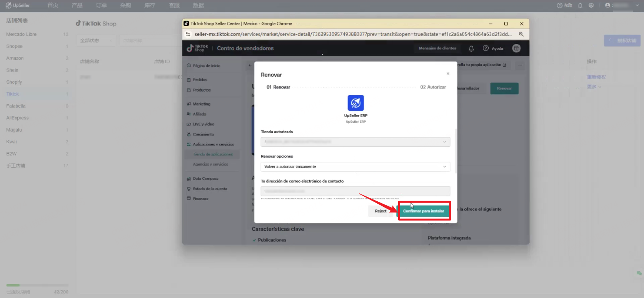644x298 pixels.
Task: Open the 库存 menu in UpSeller
Action: (x=150, y=5)
